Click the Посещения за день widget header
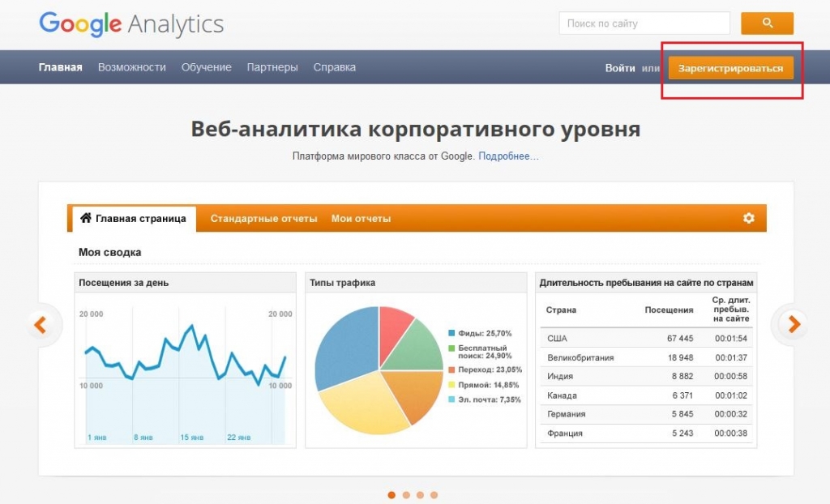 pyautogui.click(x=186, y=283)
